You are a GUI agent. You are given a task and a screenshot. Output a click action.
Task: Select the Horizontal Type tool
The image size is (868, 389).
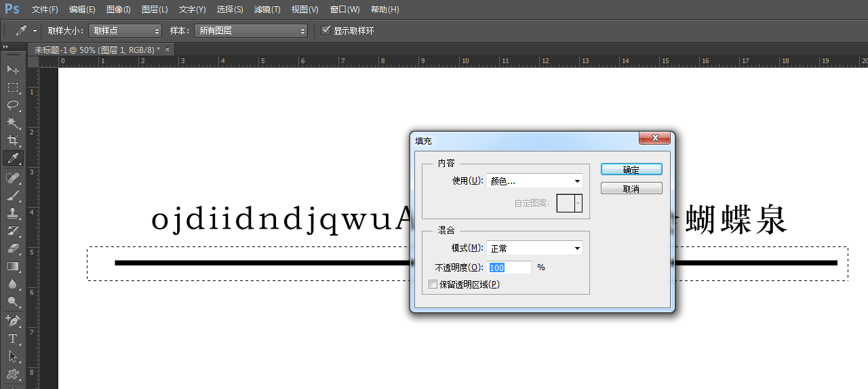[13, 338]
